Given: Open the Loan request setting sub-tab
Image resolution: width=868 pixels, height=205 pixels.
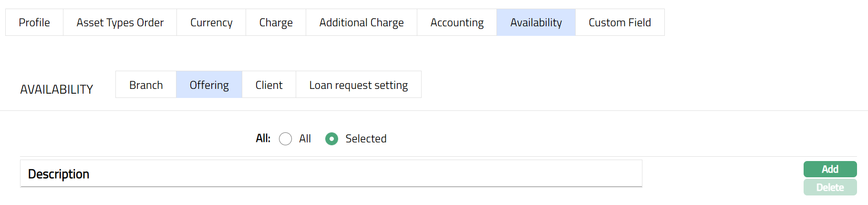Looking at the screenshot, I should point(359,85).
